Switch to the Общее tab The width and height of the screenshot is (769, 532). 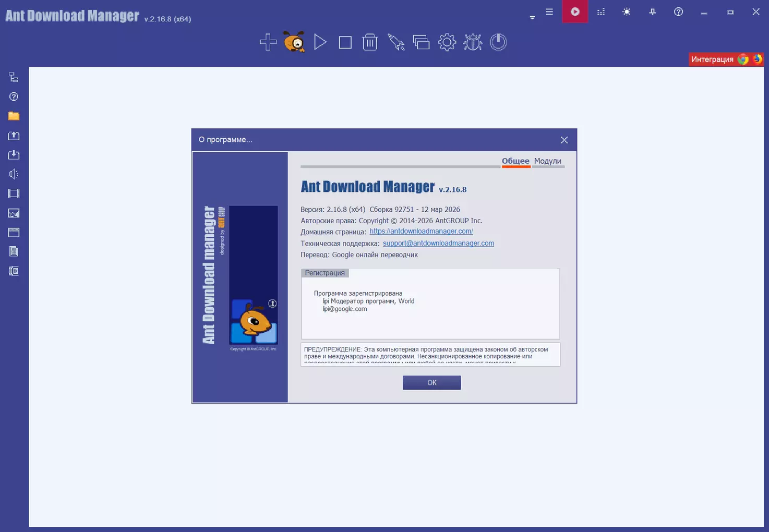click(515, 161)
